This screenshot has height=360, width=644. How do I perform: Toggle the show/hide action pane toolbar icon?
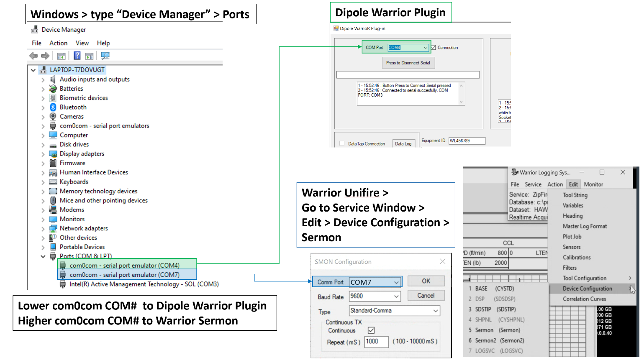pyautogui.click(x=89, y=56)
